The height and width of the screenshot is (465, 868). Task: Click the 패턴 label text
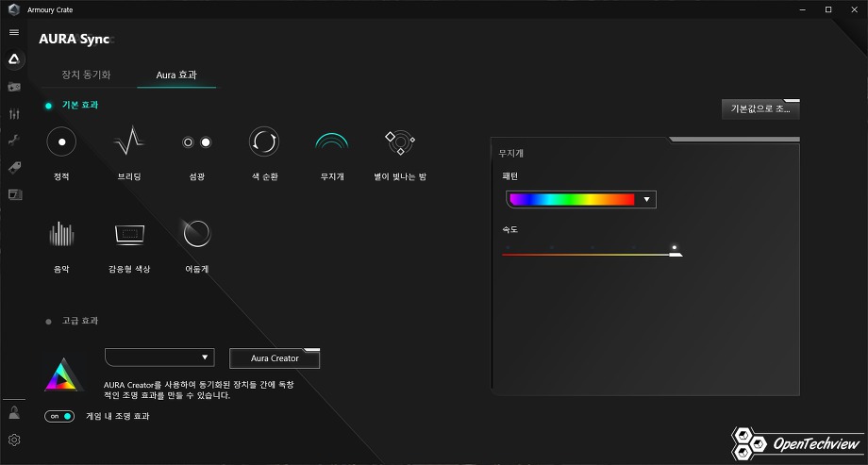point(509,176)
